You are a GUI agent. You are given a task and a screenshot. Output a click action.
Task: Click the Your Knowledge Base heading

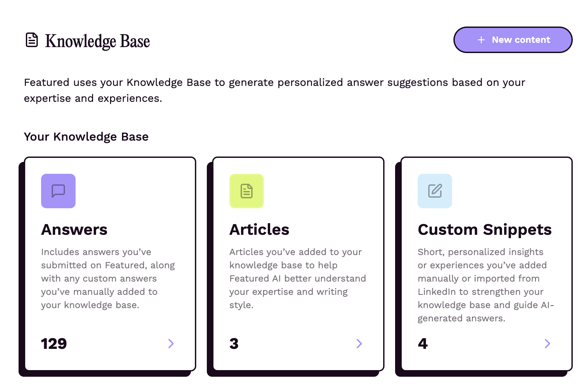coord(86,137)
